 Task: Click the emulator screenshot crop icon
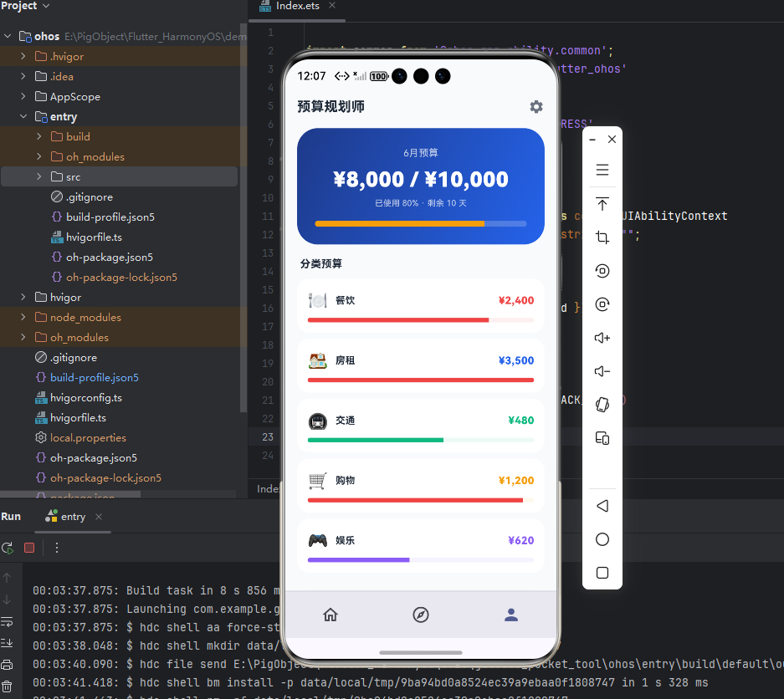coord(602,237)
